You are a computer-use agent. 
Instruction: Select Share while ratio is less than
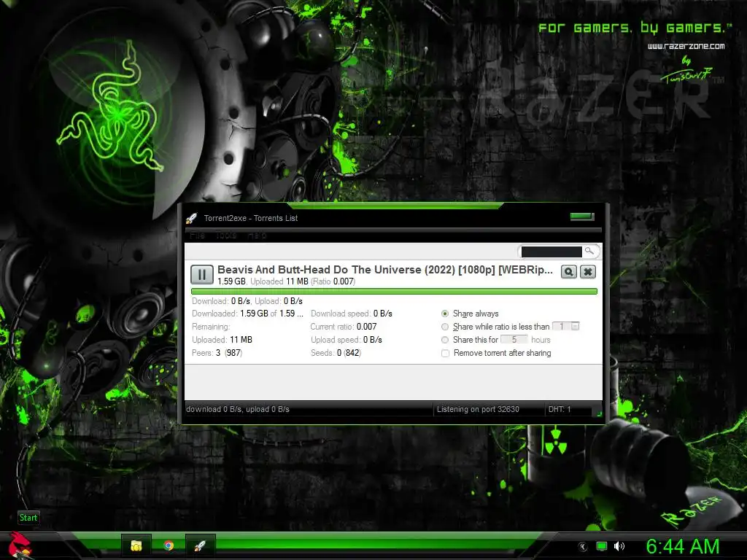(x=445, y=327)
